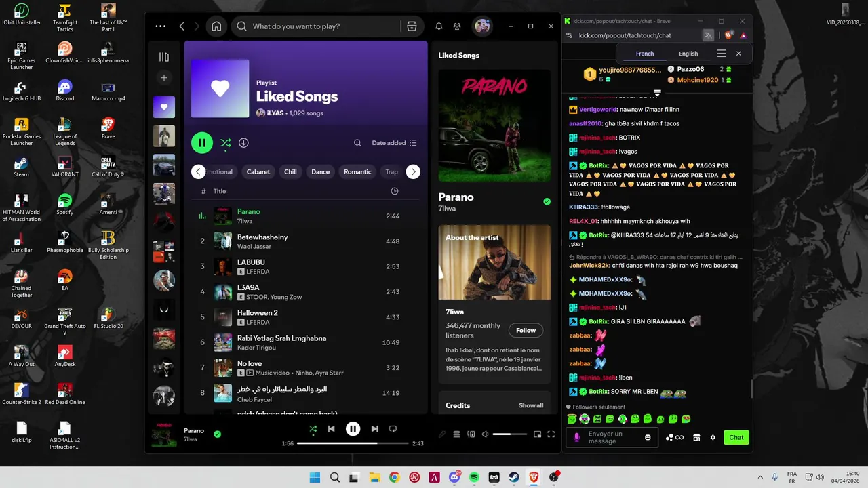Screen dimensions: 868x488
Task: Play the track 'Betewhasheiny'
Action: 262,237
